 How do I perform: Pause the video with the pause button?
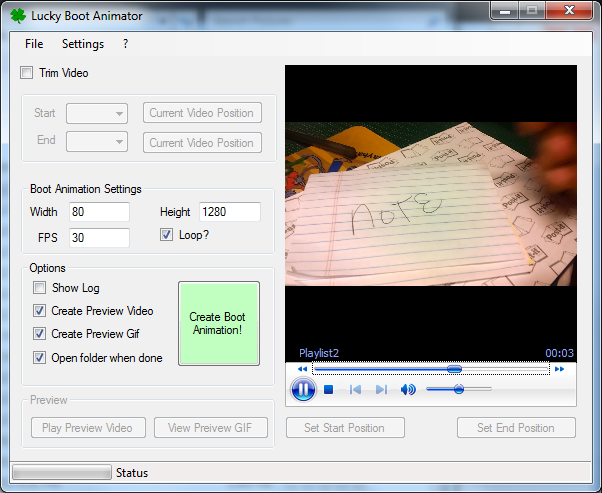(x=303, y=389)
